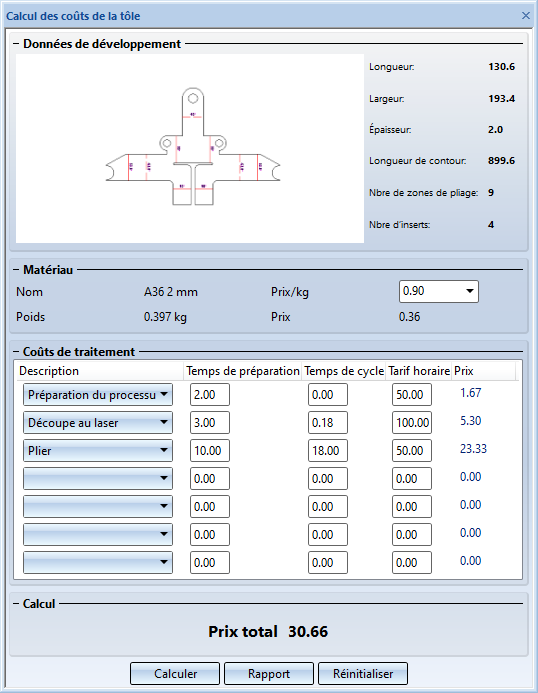Generate the Rapport
Viewport: 538px width, 693px height.
click(269, 674)
